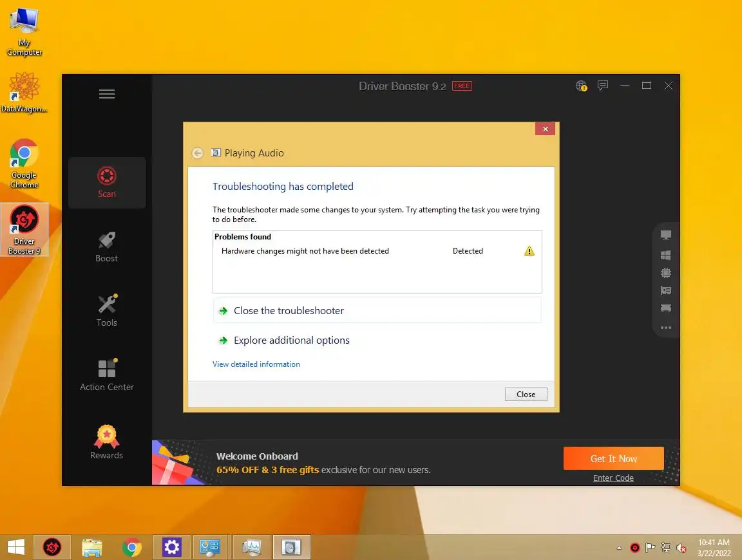Go to Action Center in sidebar

coord(106,375)
